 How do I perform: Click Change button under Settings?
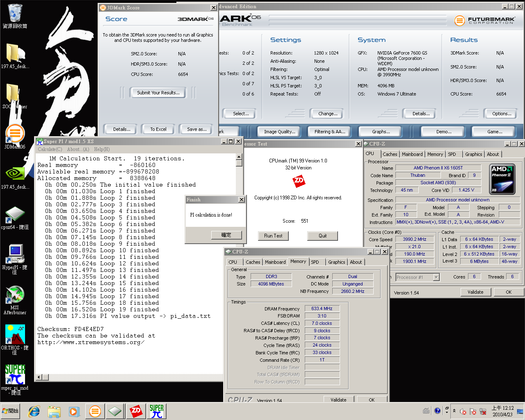[x=328, y=114]
